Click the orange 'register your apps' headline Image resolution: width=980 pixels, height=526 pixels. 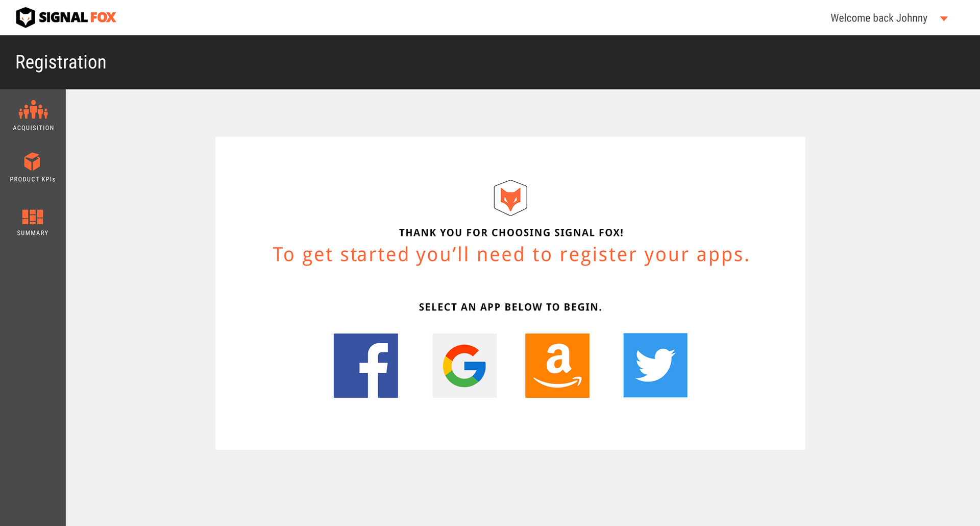click(x=511, y=254)
